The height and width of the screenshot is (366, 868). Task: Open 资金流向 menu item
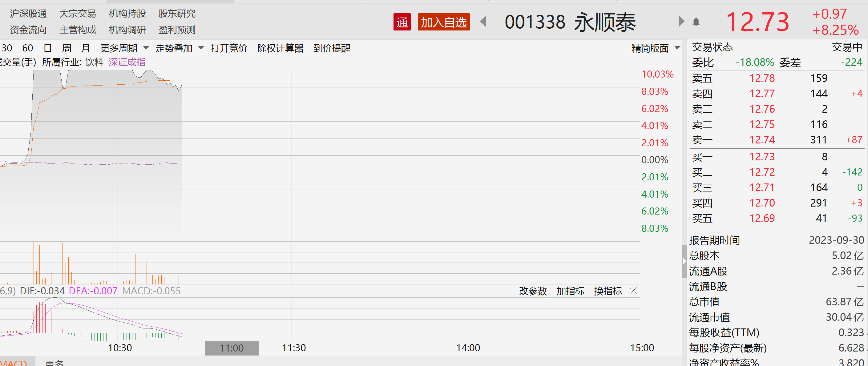click(x=28, y=30)
